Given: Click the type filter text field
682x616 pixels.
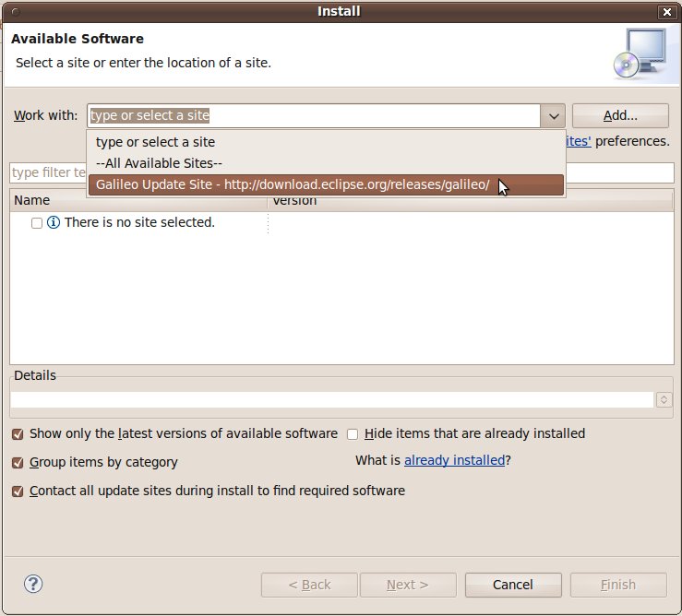Looking at the screenshot, I should (47, 172).
